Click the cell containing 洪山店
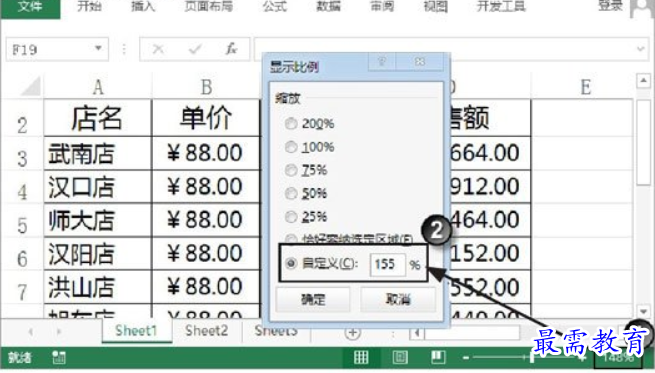This screenshot has height=373, width=655. click(98, 287)
